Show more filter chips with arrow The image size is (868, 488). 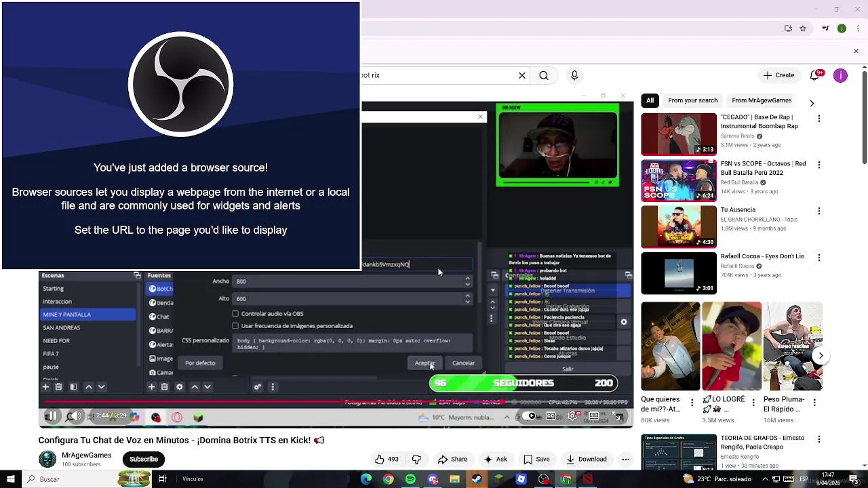click(x=812, y=103)
